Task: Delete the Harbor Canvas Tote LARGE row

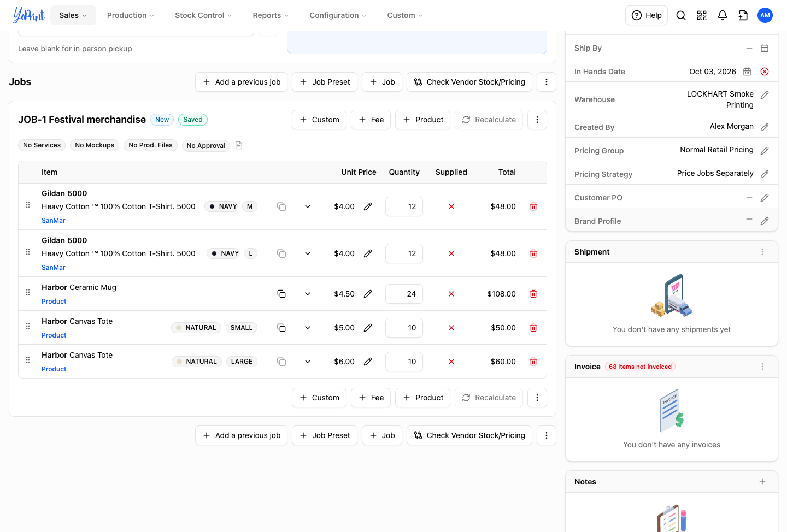Action: 533,362
